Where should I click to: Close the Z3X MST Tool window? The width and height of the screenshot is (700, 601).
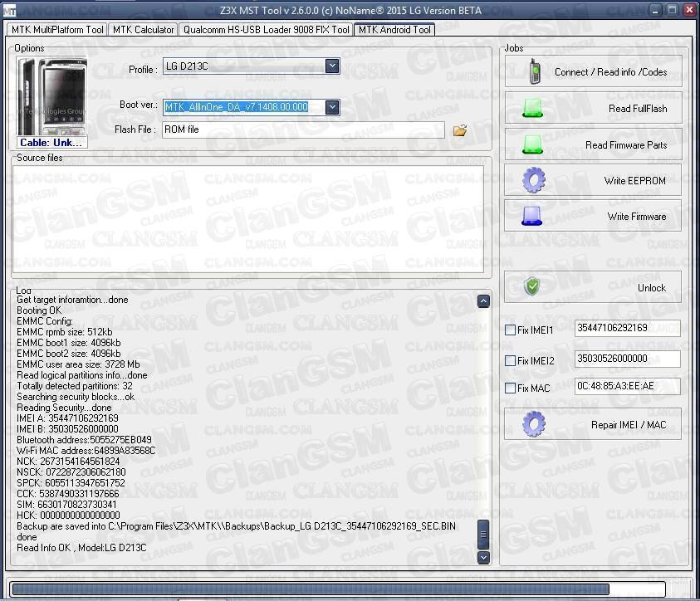[x=689, y=10]
